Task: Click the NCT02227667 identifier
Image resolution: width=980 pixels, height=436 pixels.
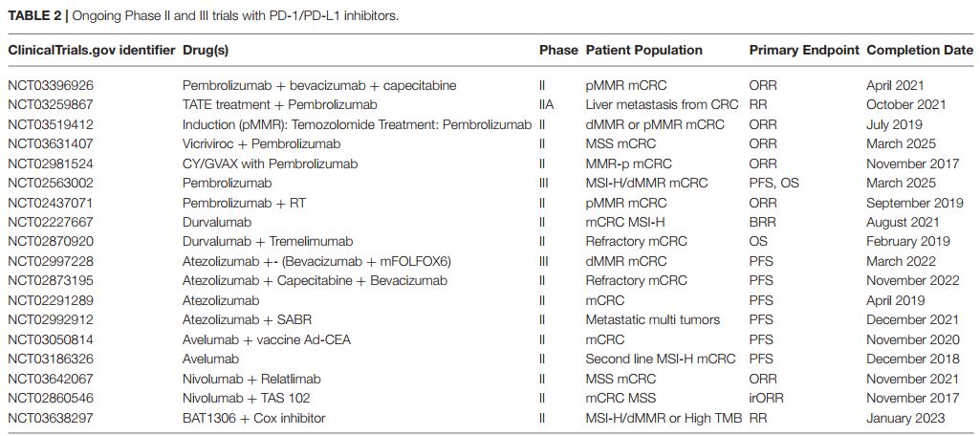Action: pyautogui.click(x=51, y=222)
